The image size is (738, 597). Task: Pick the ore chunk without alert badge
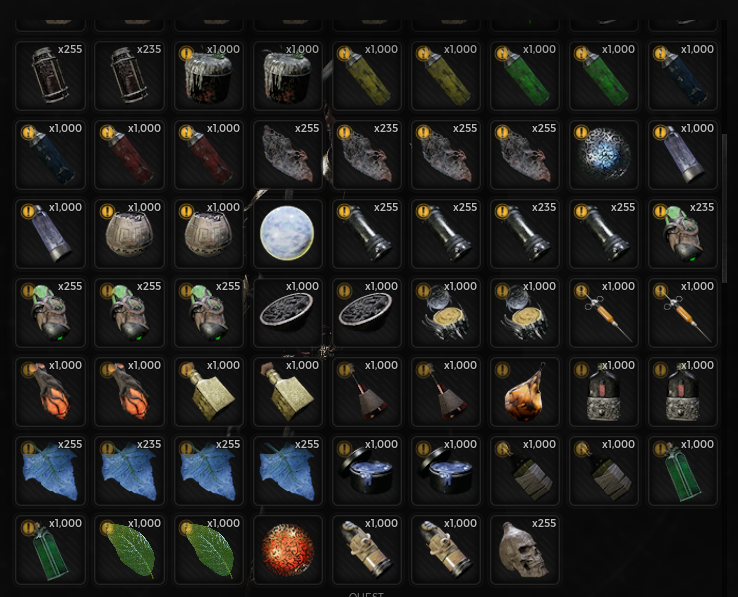(287, 154)
